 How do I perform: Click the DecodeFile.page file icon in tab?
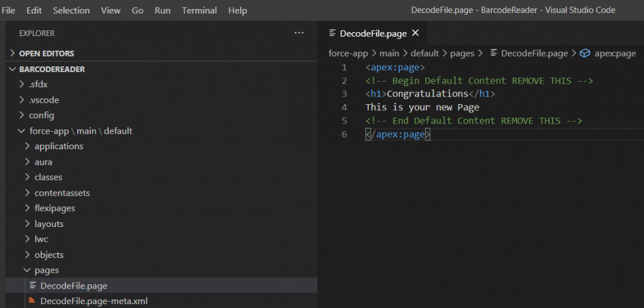click(x=332, y=33)
